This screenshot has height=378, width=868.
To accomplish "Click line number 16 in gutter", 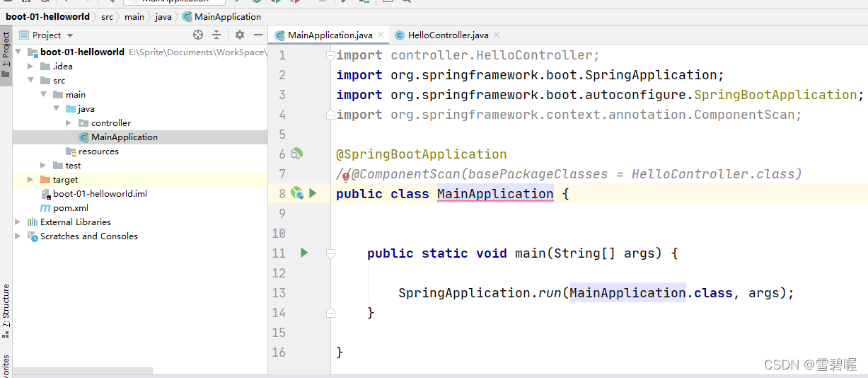I will pos(279,352).
